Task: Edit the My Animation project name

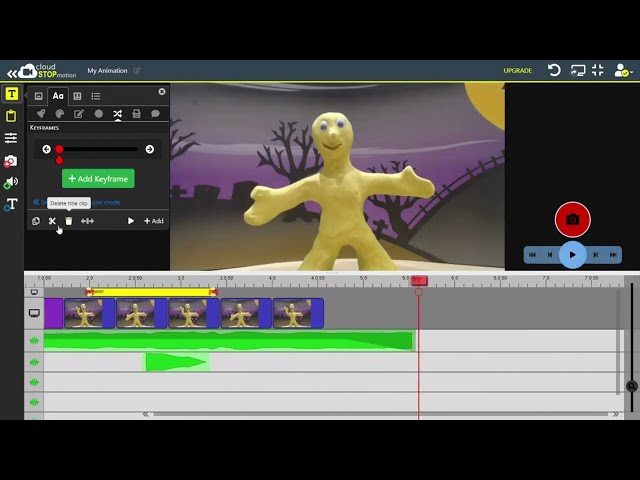Action: [x=137, y=71]
